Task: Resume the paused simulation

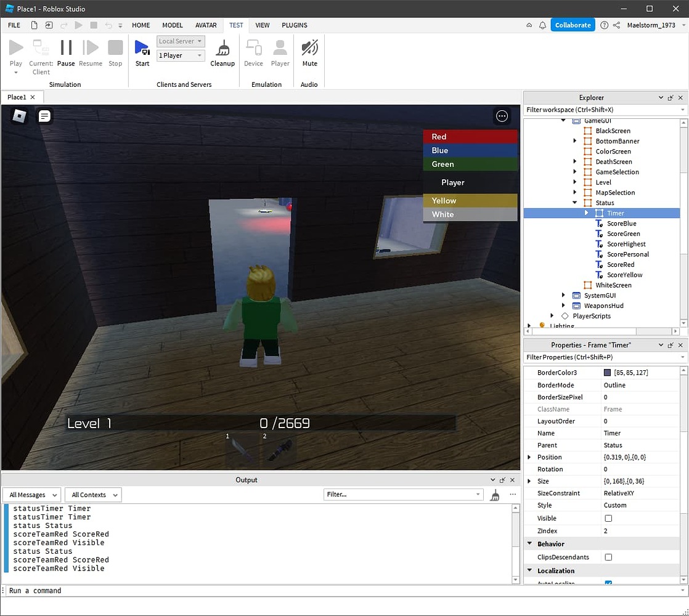Action: point(90,52)
